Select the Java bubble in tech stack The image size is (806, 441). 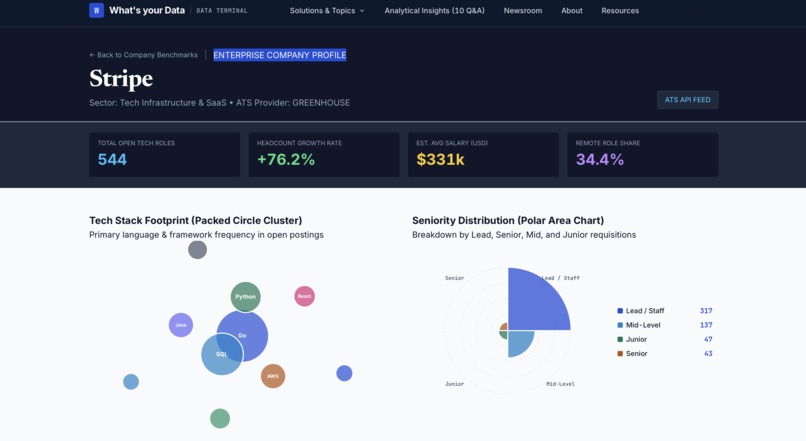pos(181,325)
